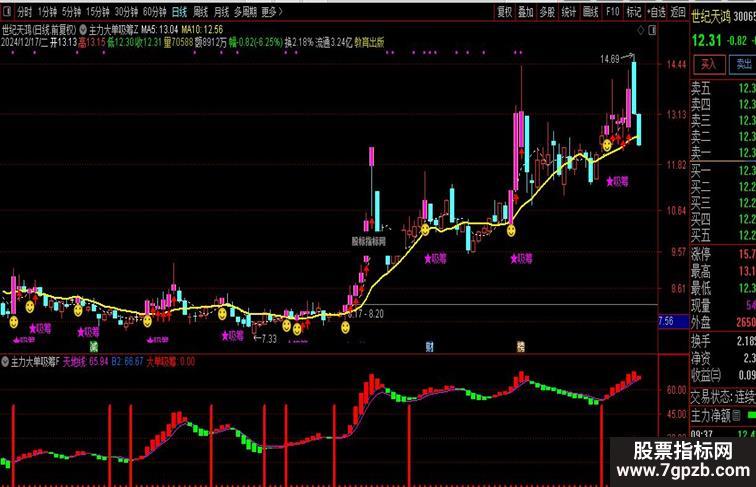
Task: Click the 14.44 price axis label
Action: pos(676,64)
